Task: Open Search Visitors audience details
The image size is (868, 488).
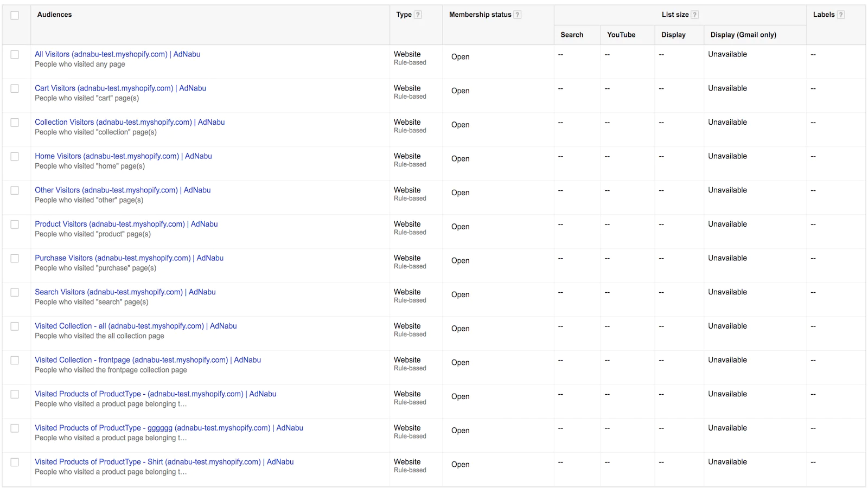Action: pos(125,292)
